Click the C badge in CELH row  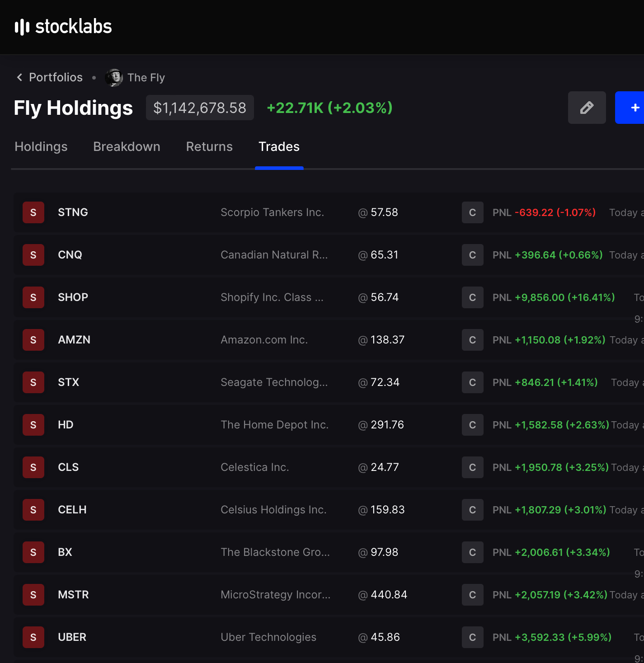click(x=473, y=510)
